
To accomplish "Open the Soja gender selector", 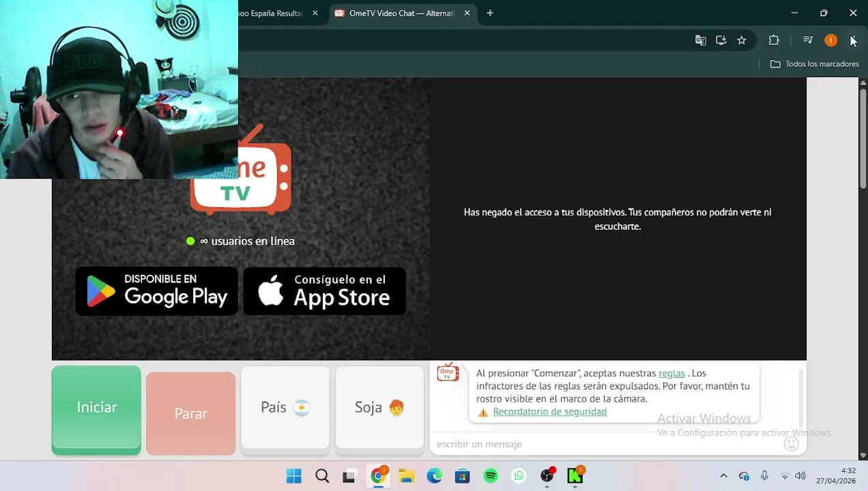I will point(379,408).
